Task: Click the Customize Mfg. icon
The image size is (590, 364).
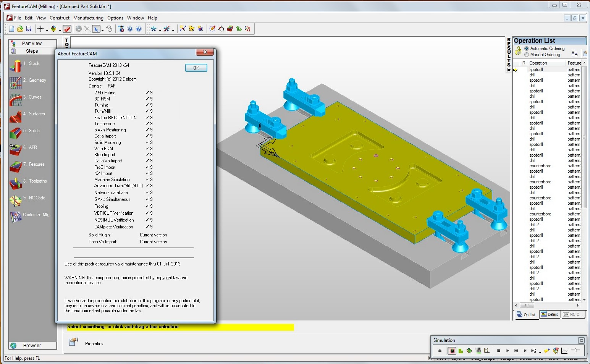Action: coord(15,217)
